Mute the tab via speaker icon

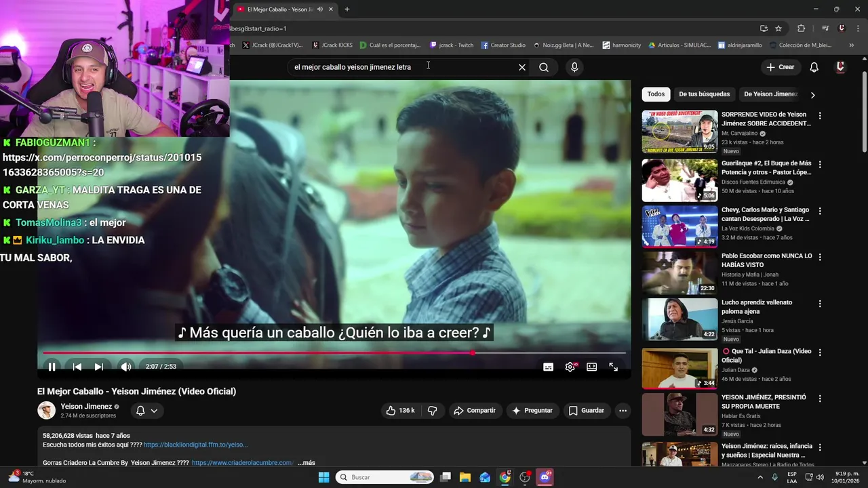tap(320, 9)
